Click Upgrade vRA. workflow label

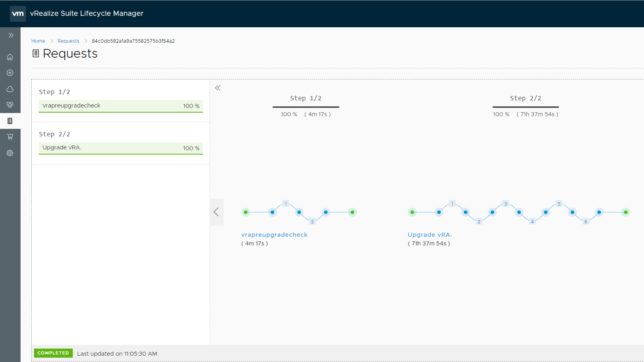click(x=430, y=235)
